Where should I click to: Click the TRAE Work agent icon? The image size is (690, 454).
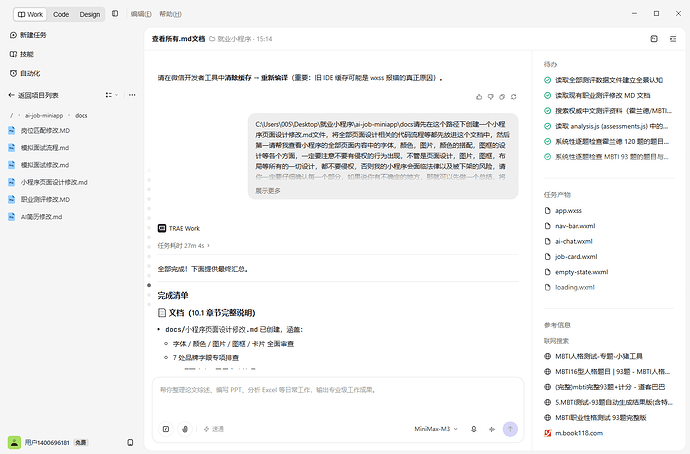[x=162, y=228]
